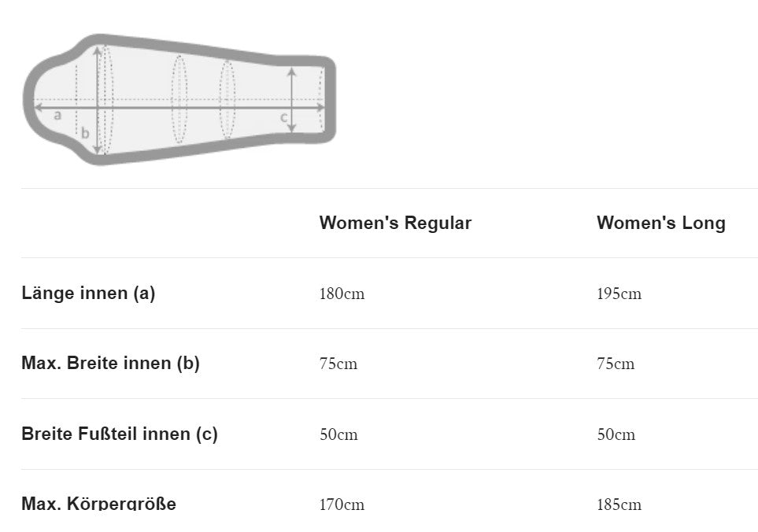The image size is (758, 532).
Task: Click the 50cm foot width for Women's Long
Action: coord(616,434)
